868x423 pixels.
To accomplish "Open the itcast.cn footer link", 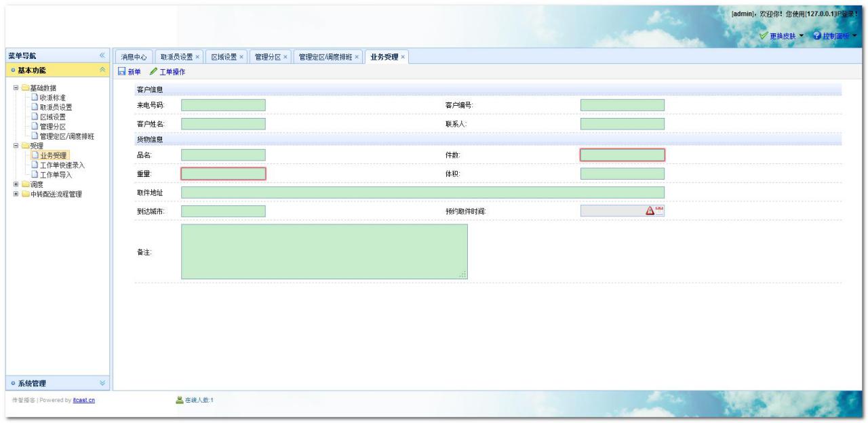I will click(83, 400).
